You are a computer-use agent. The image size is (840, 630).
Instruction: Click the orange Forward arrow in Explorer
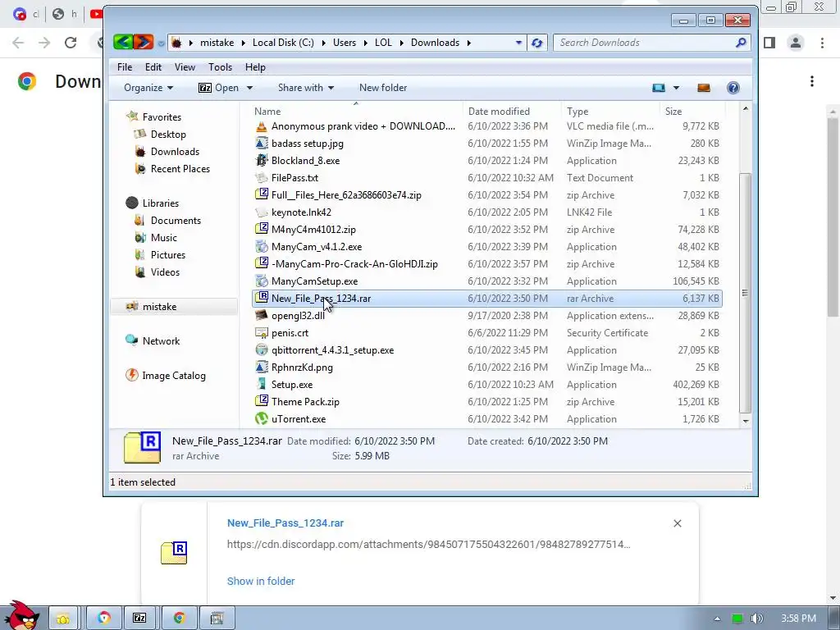pos(144,42)
